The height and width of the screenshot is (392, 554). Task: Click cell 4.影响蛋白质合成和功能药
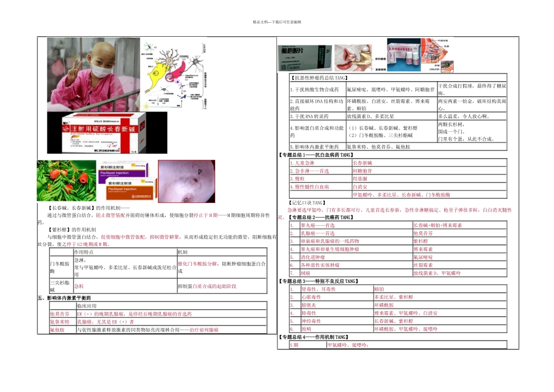point(317,131)
